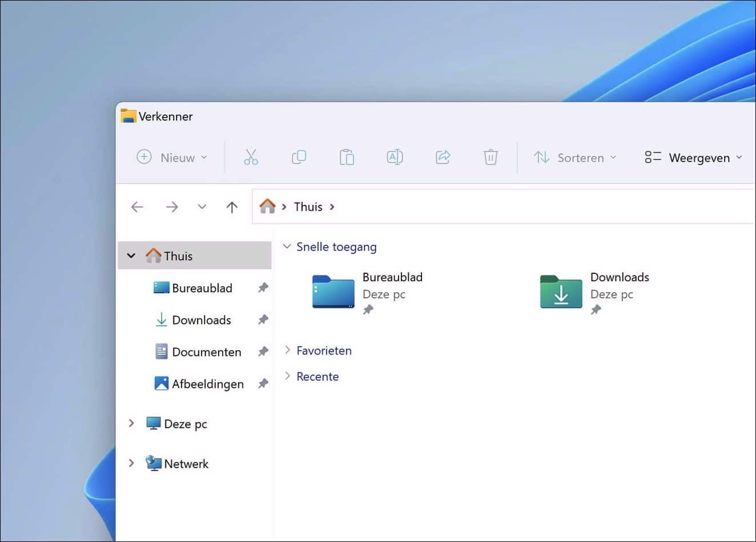Click the Delete icon
Screen dimensions: 756x542
490,157
